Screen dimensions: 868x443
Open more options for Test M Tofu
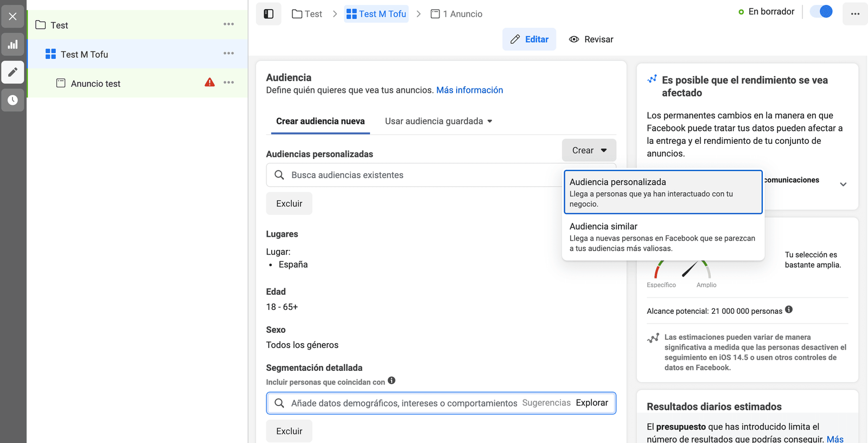click(228, 53)
